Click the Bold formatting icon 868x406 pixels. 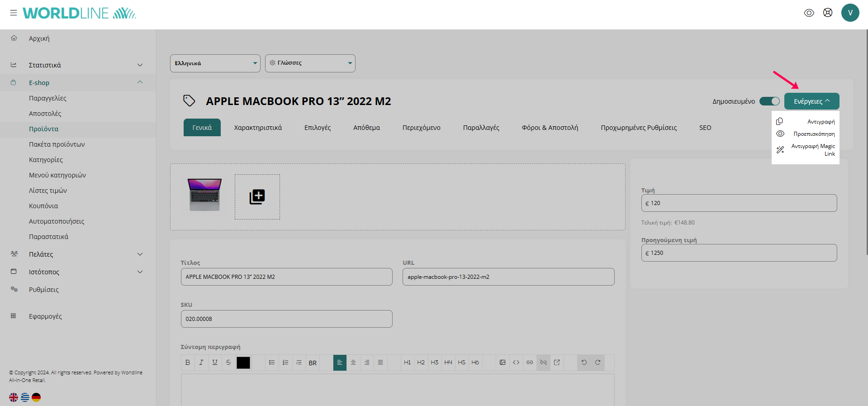(188, 363)
